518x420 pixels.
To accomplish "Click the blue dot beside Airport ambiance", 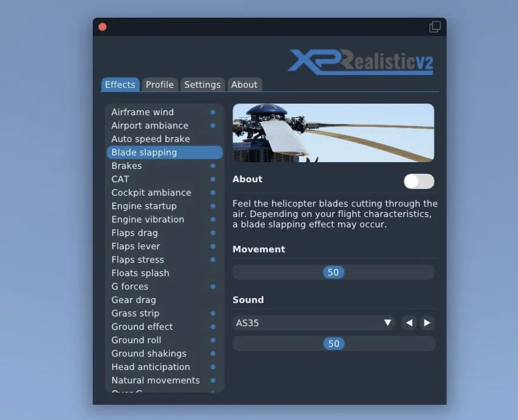I will pos(213,126).
